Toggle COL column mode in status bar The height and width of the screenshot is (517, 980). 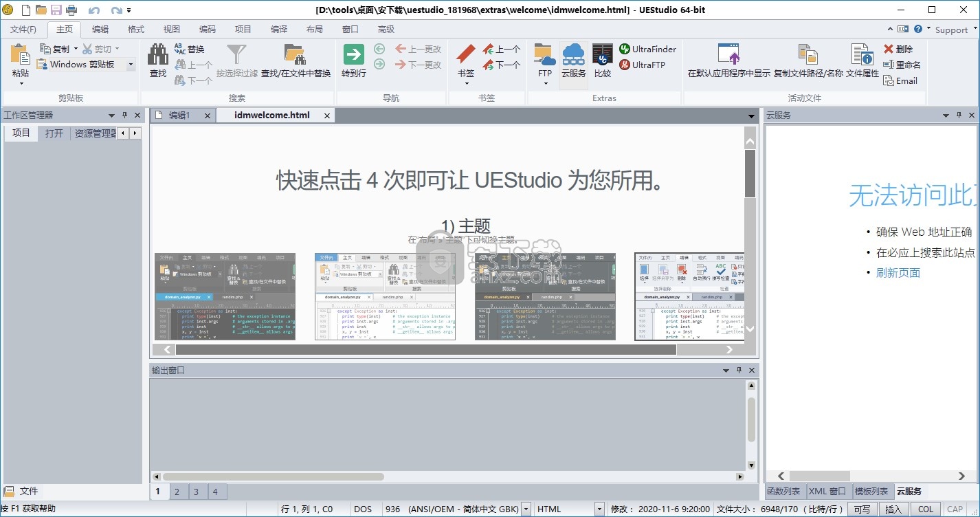click(926, 509)
